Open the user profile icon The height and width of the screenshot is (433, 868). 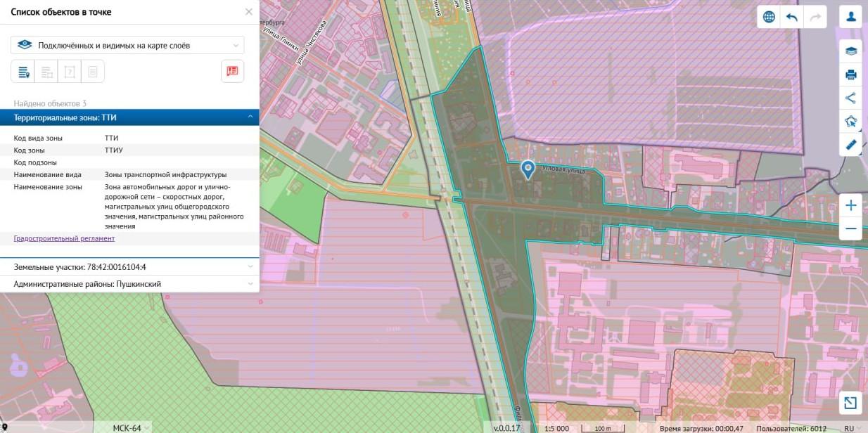click(850, 17)
